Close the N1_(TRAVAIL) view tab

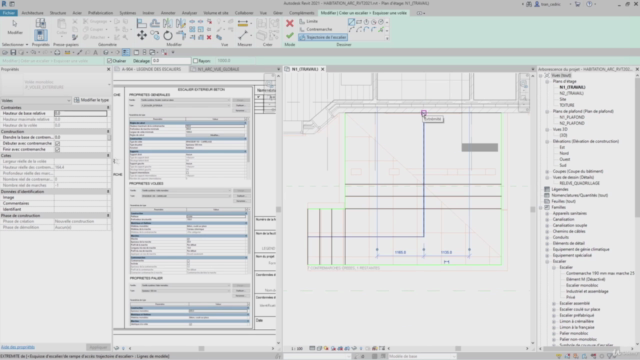(x=322, y=69)
